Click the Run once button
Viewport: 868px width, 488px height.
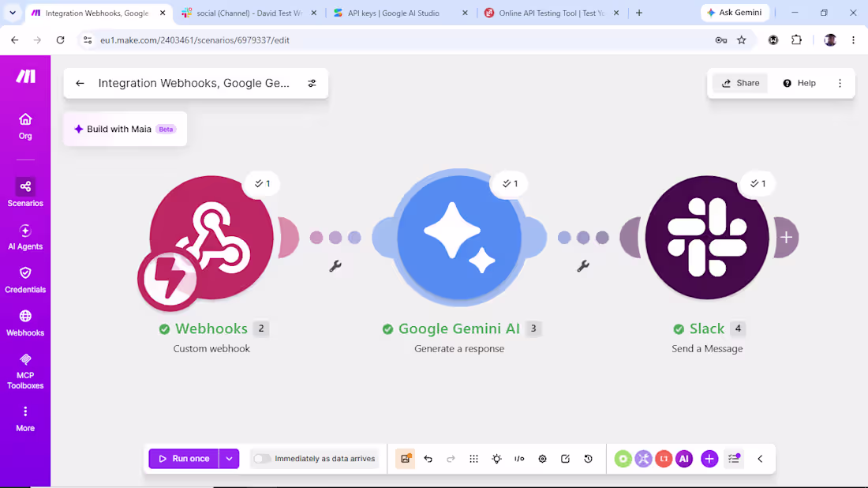(x=184, y=459)
